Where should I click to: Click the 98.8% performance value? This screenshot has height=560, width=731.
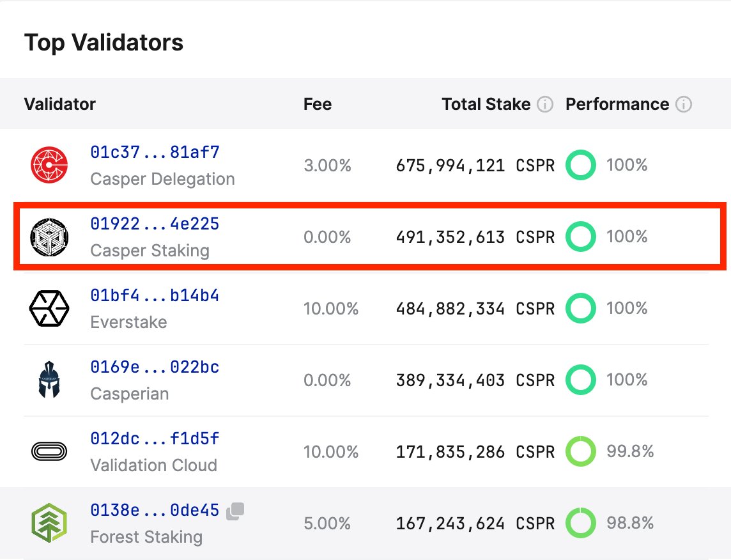coord(630,523)
